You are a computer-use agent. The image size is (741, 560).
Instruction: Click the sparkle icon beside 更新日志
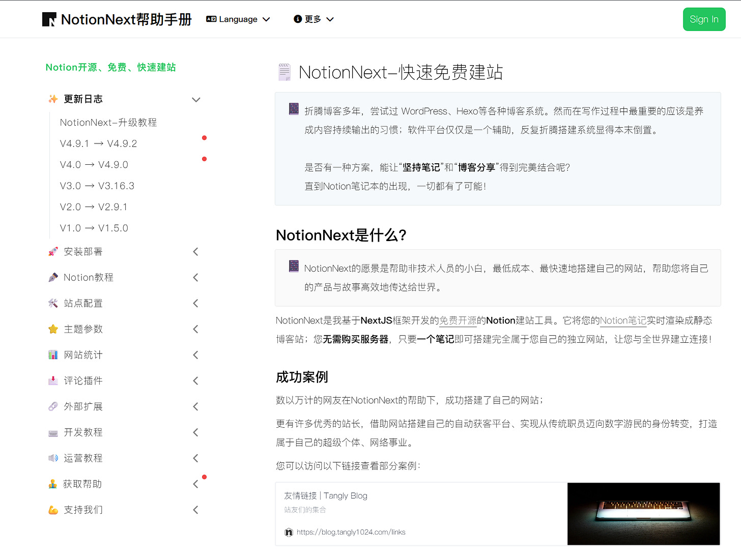tap(53, 99)
